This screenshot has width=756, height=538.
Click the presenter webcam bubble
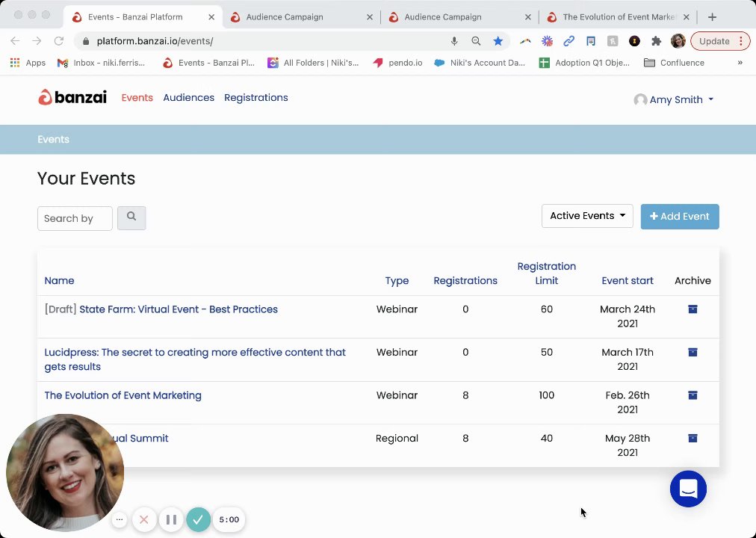pyautogui.click(x=65, y=472)
